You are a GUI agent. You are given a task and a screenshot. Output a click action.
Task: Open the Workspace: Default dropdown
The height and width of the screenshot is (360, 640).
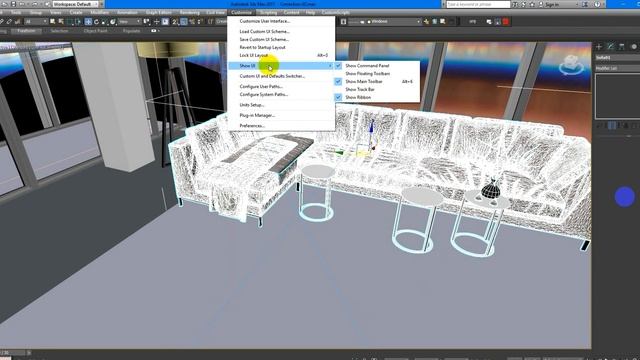[x=76, y=4]
